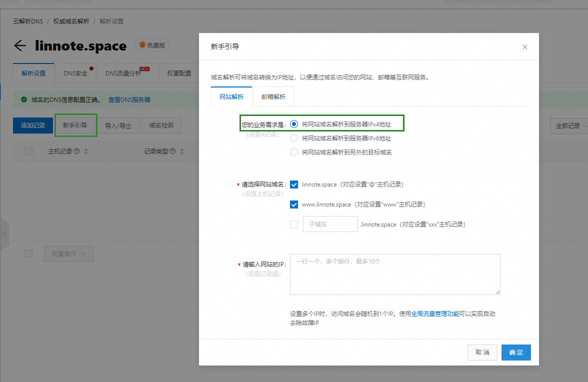Select radio for IPv4 address resolution
588x382 pixels.
pos(294,124)
